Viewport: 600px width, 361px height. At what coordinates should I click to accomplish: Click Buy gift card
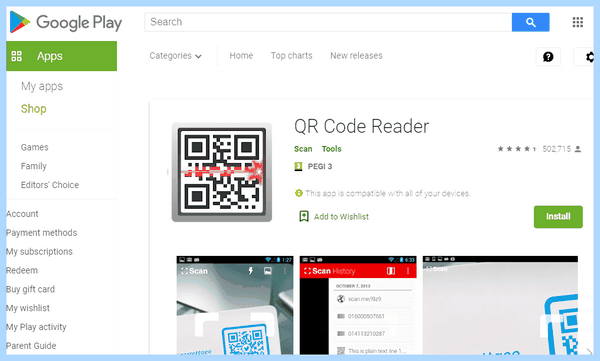coord(30,289)
